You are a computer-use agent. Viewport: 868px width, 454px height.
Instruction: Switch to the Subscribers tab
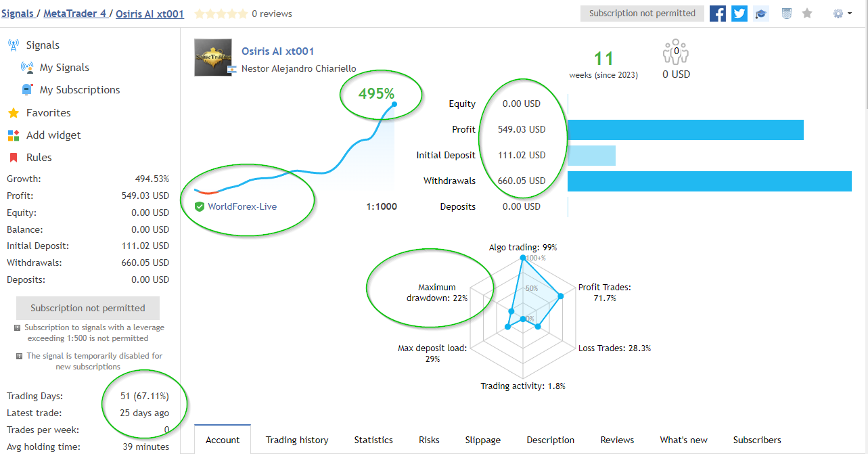click(x=757, y=440)
